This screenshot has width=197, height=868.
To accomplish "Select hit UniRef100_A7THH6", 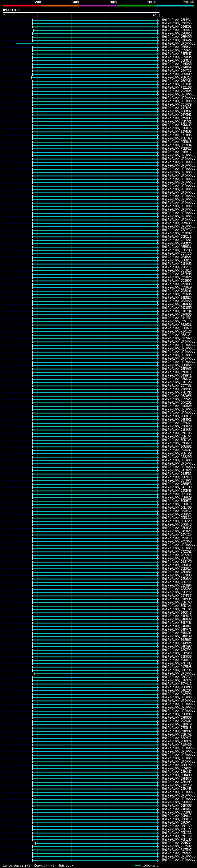I will (x=177, y=135).
